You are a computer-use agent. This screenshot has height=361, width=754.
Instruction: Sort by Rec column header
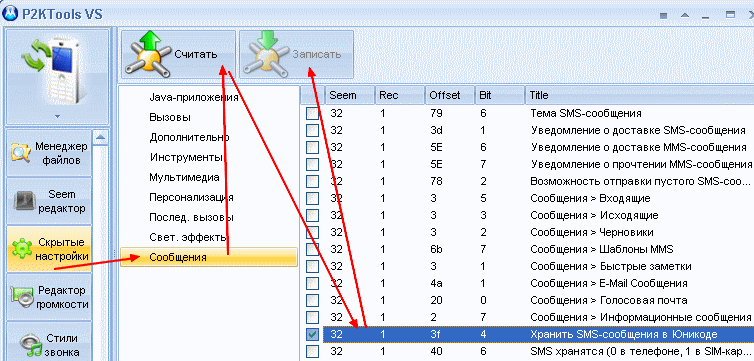[400, 96]
